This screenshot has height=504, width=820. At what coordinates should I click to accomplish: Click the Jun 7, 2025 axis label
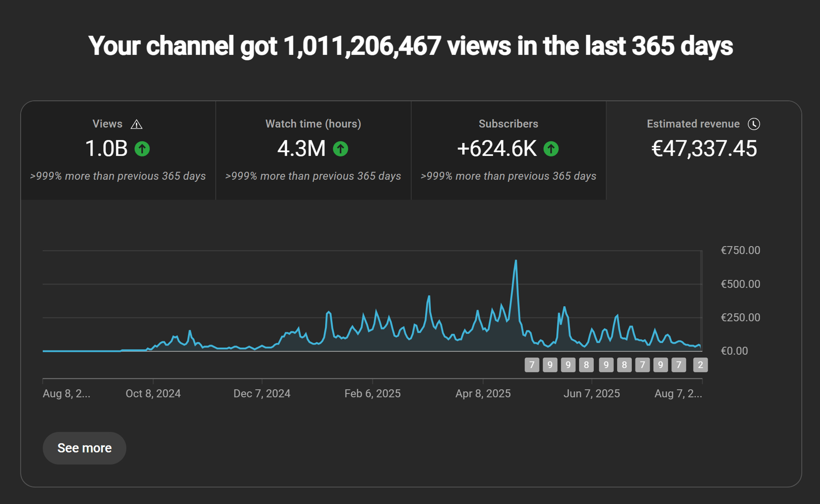pos(592,394)
